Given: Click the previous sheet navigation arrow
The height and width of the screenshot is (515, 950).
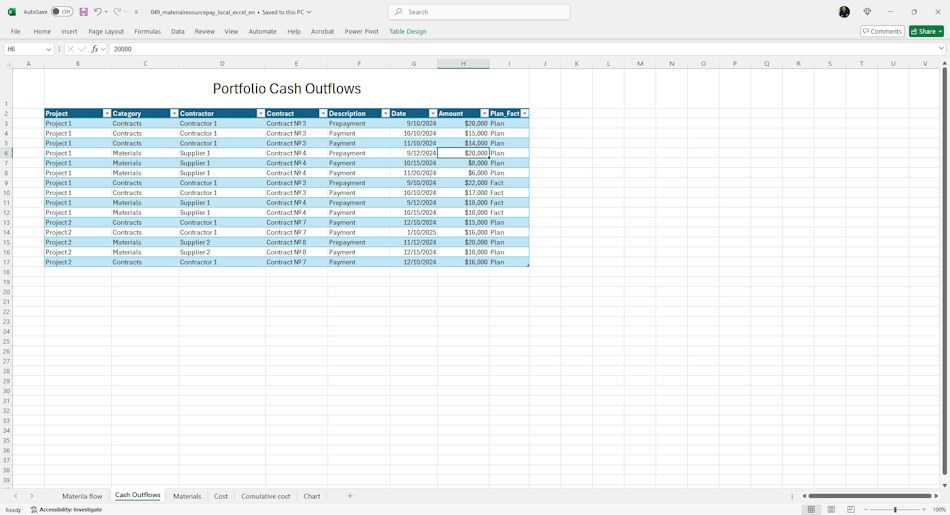Looking at the screenshot, I should 16,496.
